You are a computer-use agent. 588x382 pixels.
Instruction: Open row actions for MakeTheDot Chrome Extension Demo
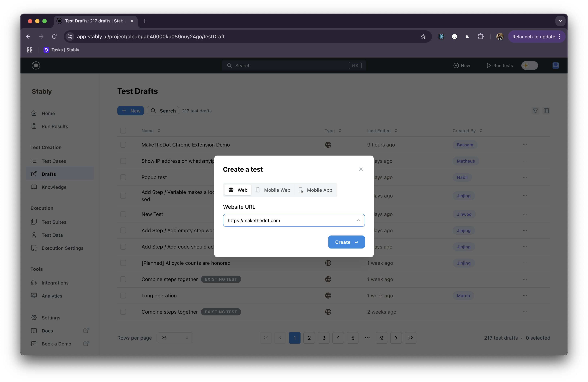pos(525,145)
